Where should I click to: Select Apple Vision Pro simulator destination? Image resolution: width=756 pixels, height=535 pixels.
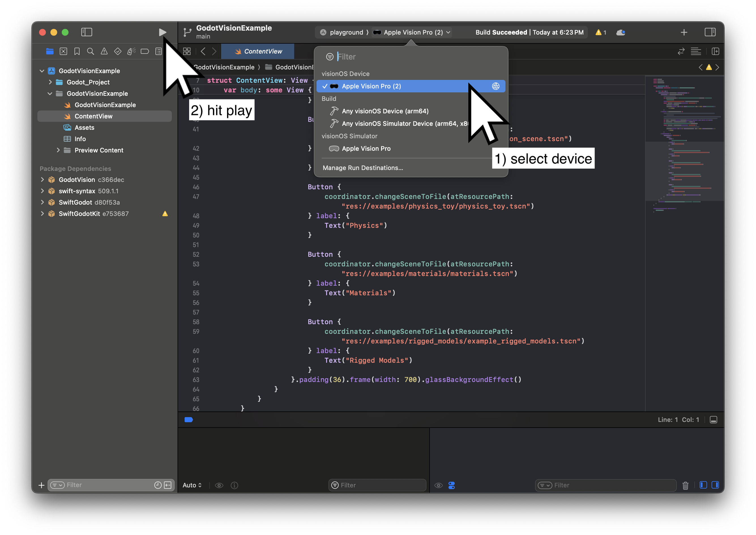pyautogui.click(x=366, y=148)
